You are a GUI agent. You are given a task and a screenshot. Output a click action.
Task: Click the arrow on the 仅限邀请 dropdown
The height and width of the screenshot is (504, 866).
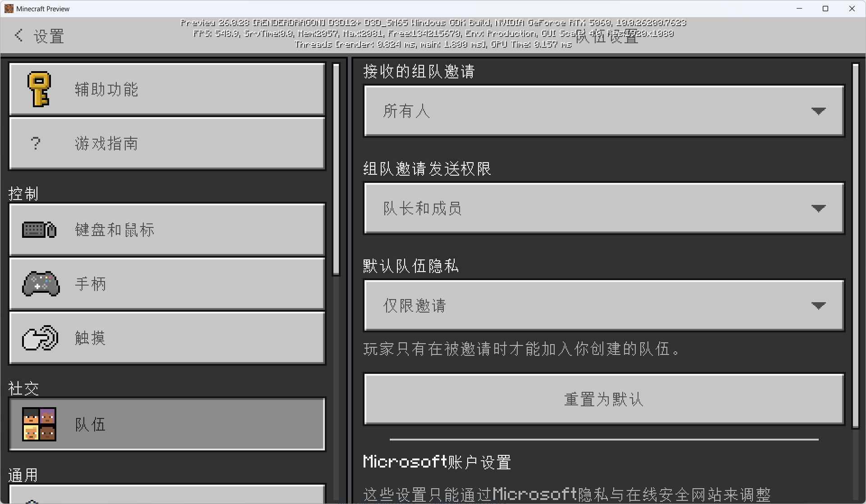[x=818, y=305]
